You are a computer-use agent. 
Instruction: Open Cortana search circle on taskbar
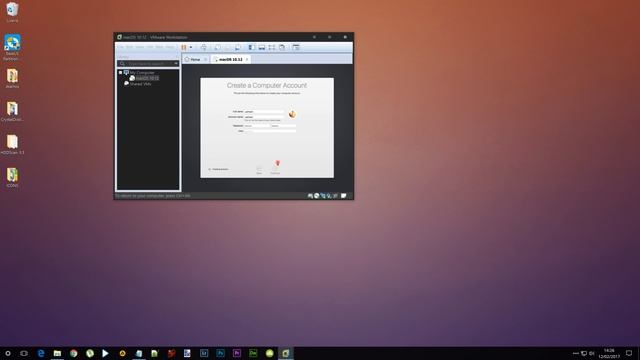click(8, 353)
